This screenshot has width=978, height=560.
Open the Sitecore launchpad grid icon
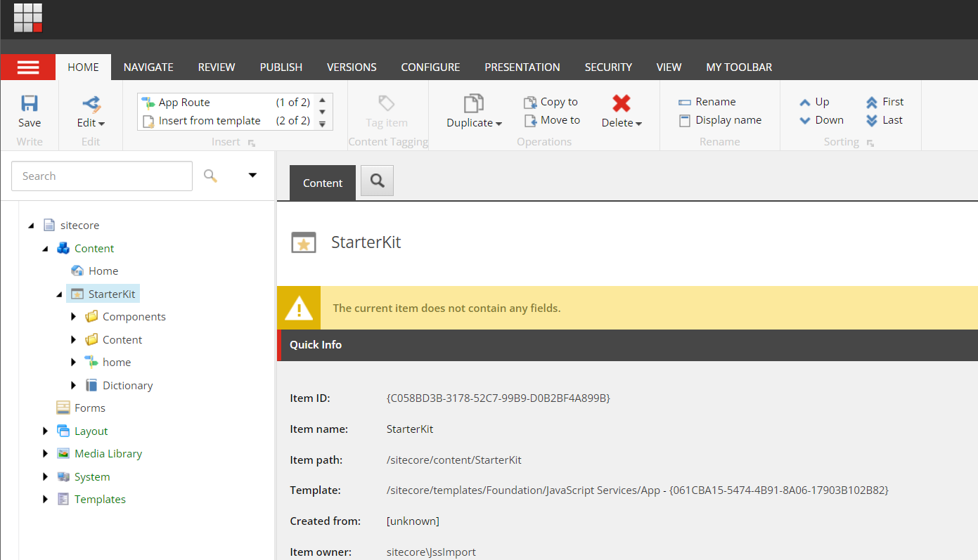[x=28, y=18]
